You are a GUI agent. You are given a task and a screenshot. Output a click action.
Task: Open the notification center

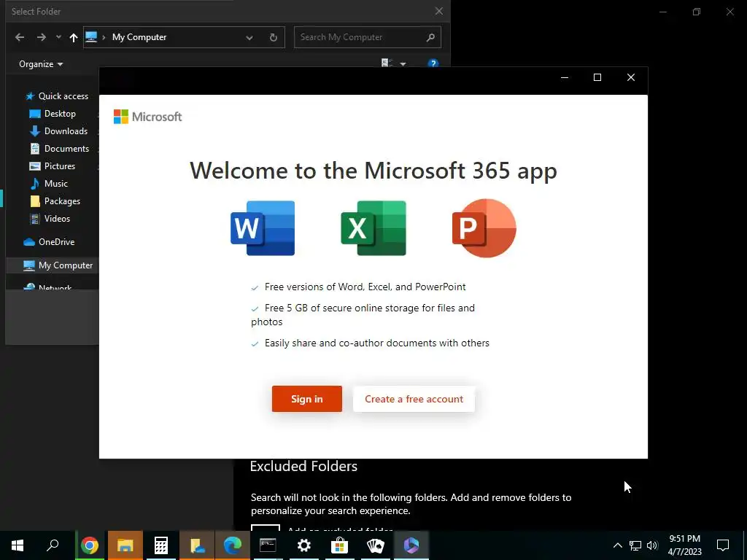tap(723, 545)
